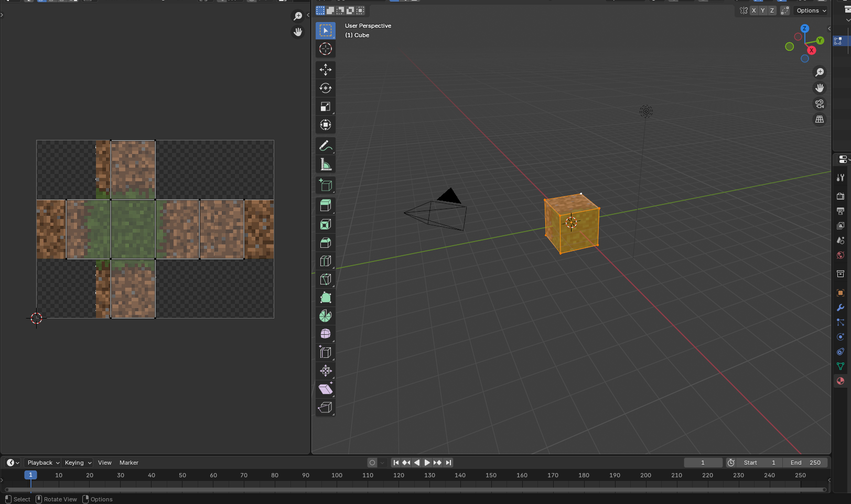Select the Transform tool
Viewport: 851px width, 504px height.
tap(326, 125)
